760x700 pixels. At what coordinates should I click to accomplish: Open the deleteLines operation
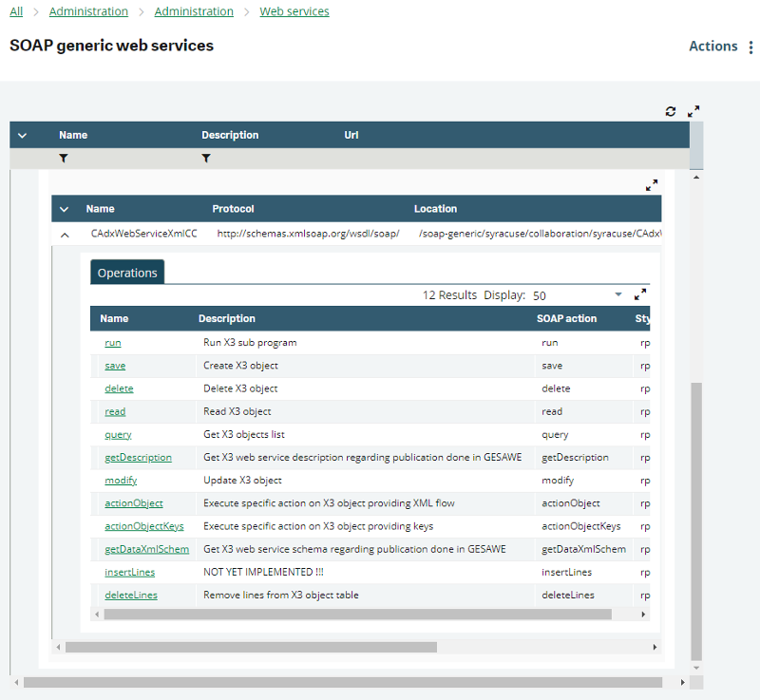tap(130, 595)
